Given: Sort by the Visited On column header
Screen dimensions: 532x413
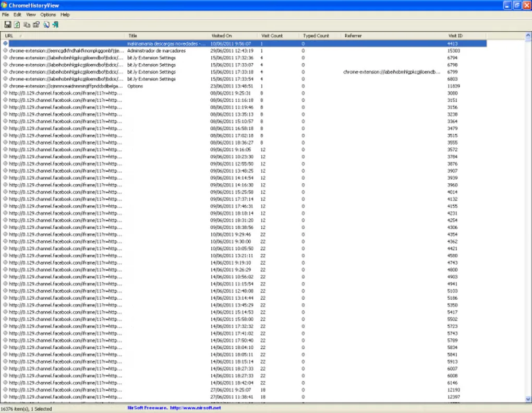Looking at the screenshot, I should (x=233, y=36).
